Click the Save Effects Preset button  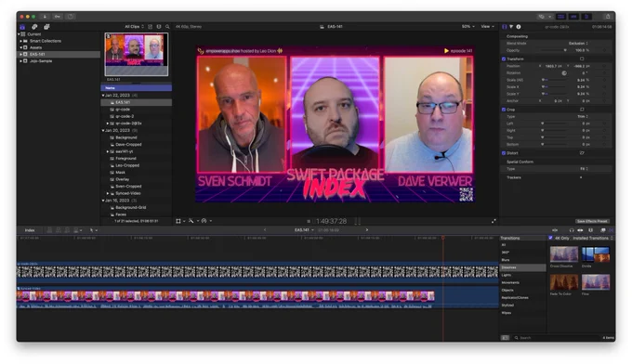click(592, 221)
